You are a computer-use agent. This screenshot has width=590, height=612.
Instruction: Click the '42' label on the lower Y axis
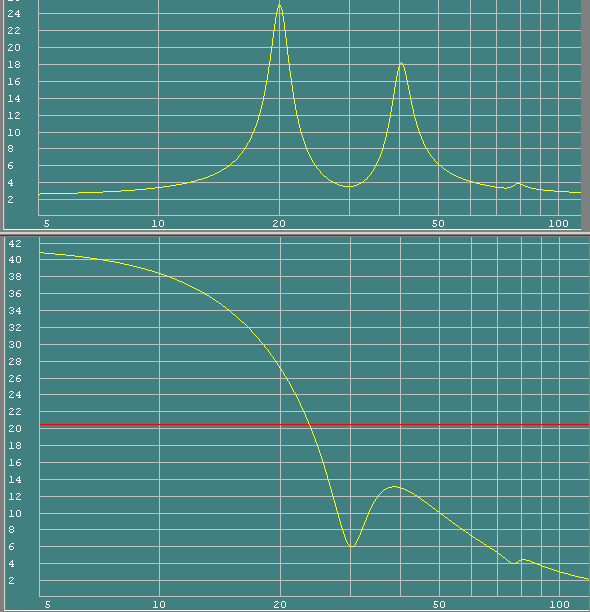[15, 244]
